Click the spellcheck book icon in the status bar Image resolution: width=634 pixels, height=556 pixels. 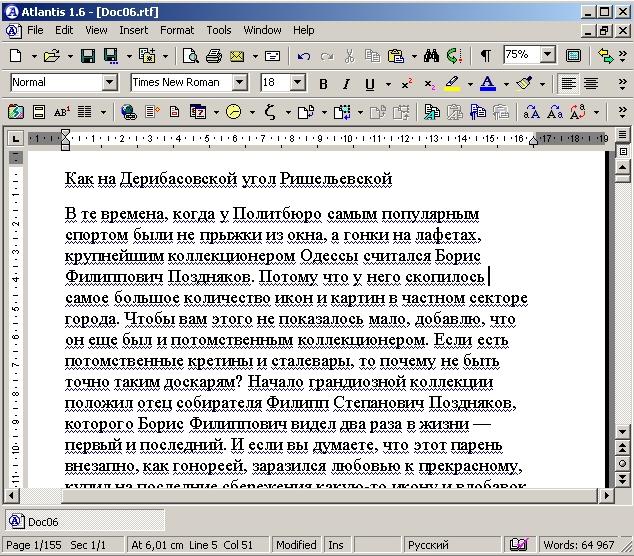519,545
